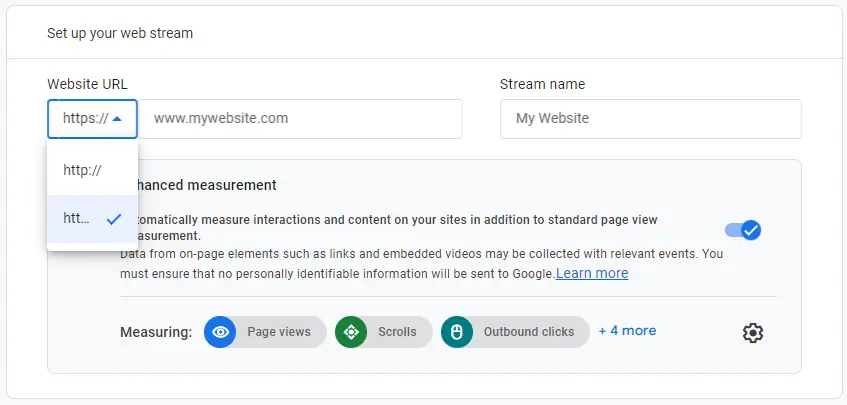Click the Page views chip label
Image resolution: width=847 pixels, height=405 pixels.
coord(279,332)
